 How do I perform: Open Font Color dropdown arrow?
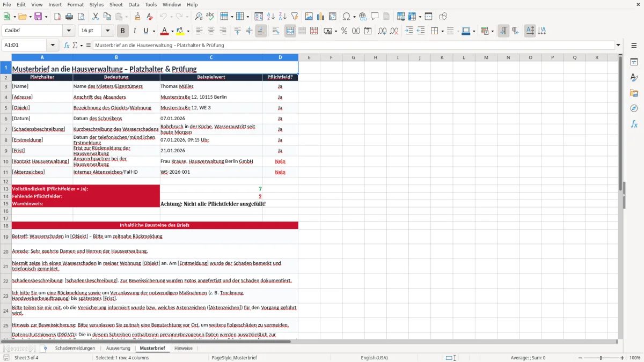[172, 31]
